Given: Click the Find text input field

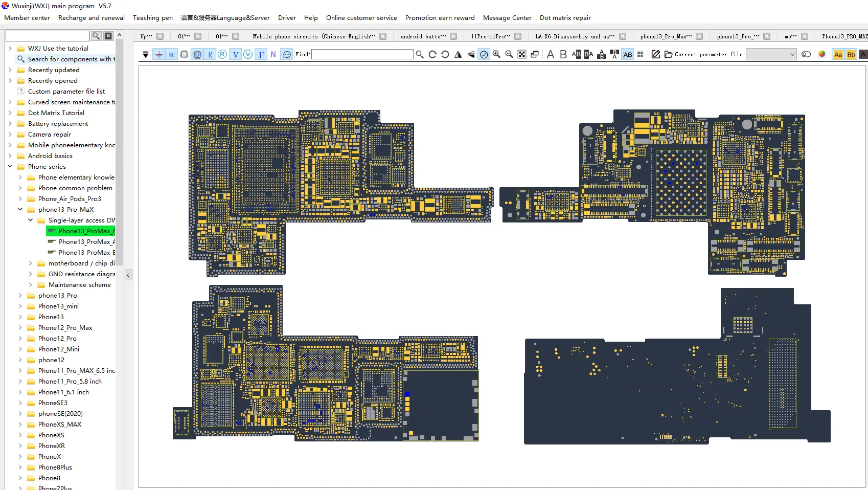Looking at the screenshot, I should [362, 54].
